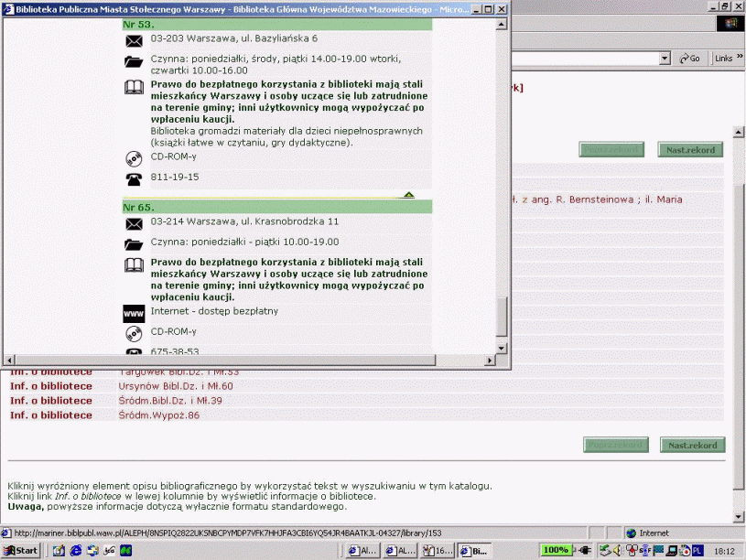746x560 pixels.
Task: Open the address bar dropdown arrow
Action: [665, 59]
